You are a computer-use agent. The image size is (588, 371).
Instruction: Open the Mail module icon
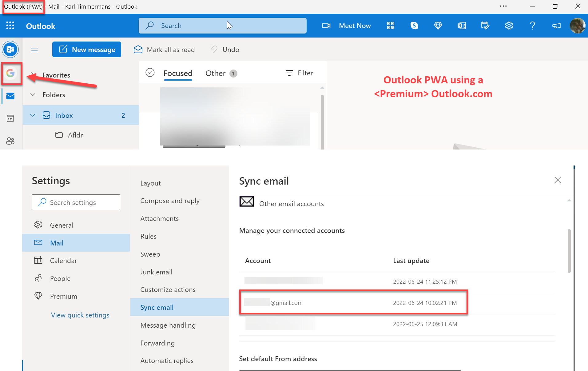(x=10, y=96)
